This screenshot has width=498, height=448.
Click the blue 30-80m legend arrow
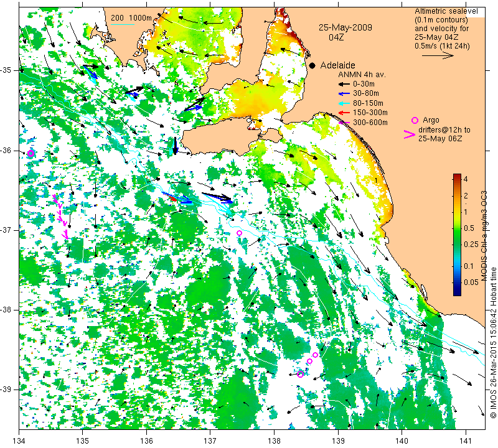[344, 94]
